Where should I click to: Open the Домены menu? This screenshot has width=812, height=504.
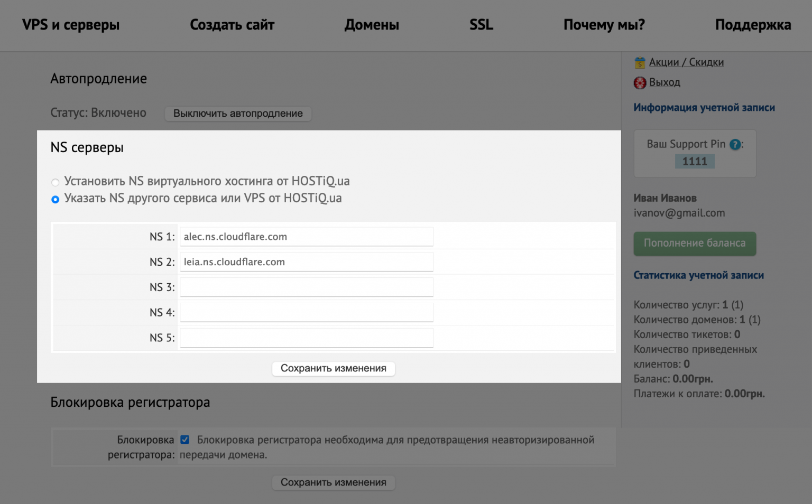click(372, 25)
